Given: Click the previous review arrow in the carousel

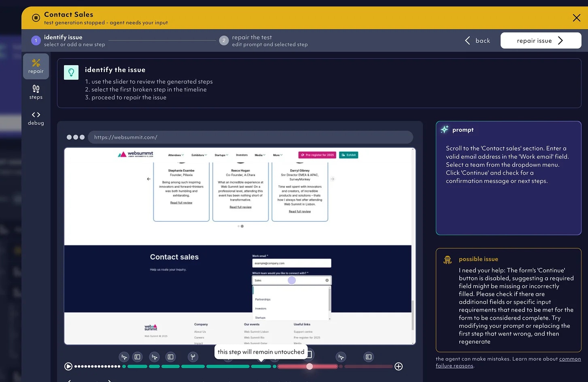Looking at the screenshot, I should [149, 179].
